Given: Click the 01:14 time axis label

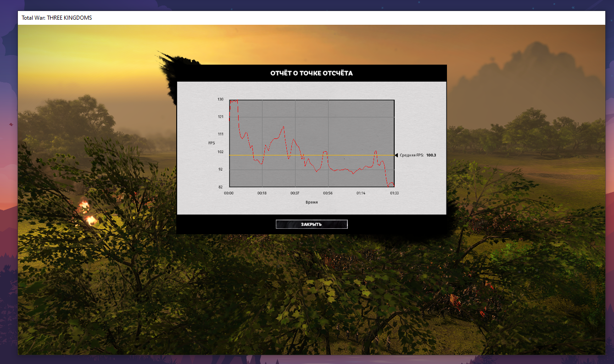Looking at the screenshot, I should (x=361, y=193).
